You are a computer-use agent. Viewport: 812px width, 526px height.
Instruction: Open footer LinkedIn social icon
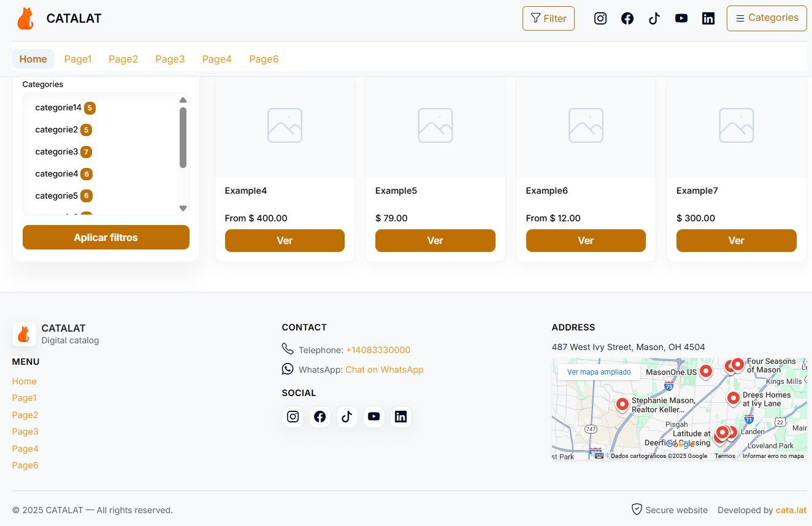click(x=401, y=417)
